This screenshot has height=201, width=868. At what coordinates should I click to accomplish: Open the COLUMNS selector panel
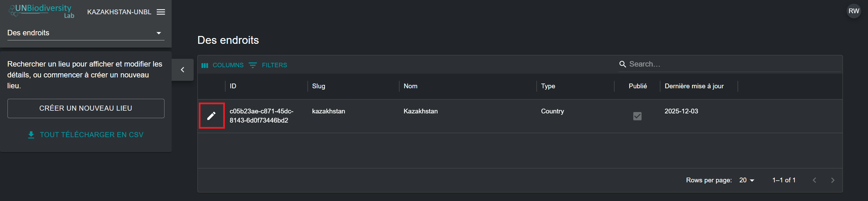click(223, 65)
